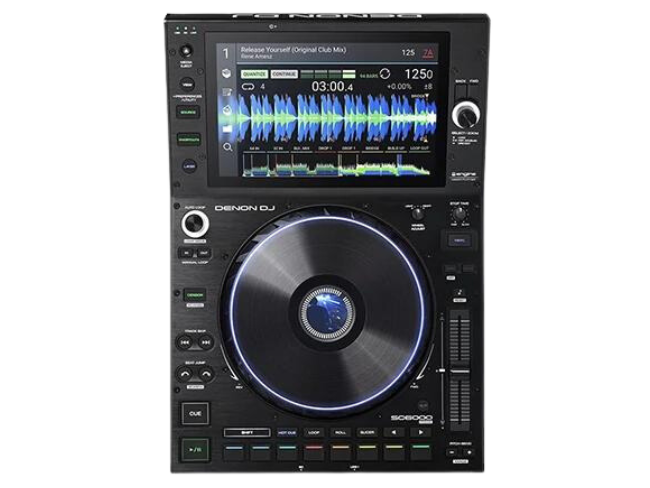Beat Jump forward button
This screenshot has width=650, height=488.
coord(206,374)
